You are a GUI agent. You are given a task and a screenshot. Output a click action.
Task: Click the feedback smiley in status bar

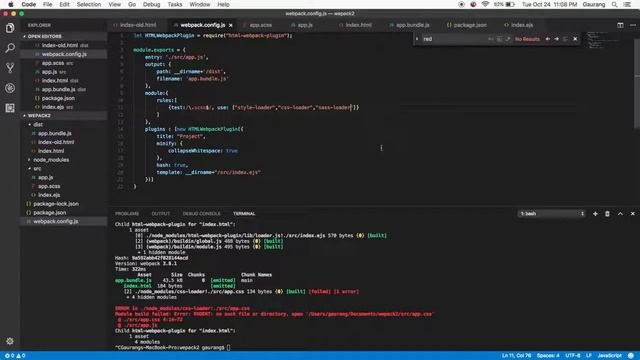click(631, 356)
